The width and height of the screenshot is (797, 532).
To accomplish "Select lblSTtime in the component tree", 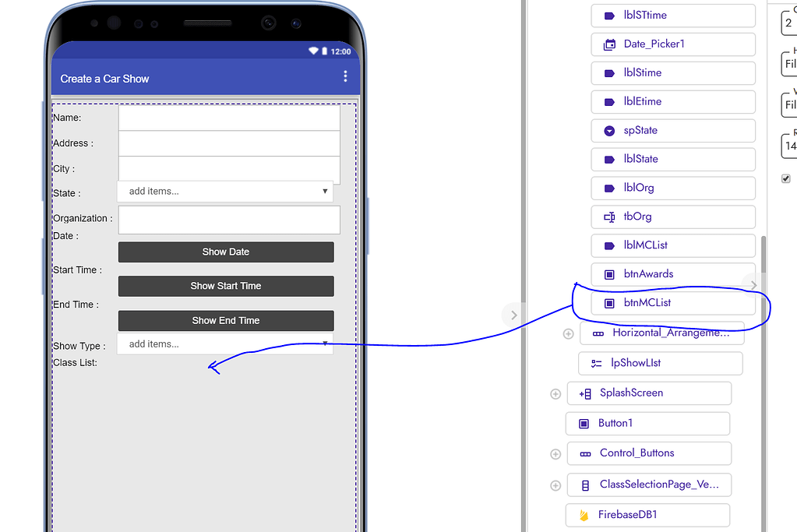I will click(673, 16).
